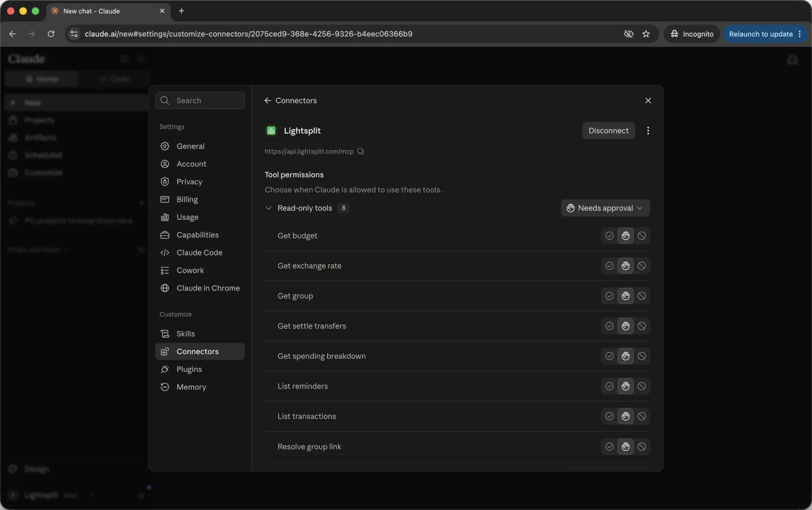Viewport: 812px width, 510px height.
Task: Open Privacy settings
Action: [200, 181]
